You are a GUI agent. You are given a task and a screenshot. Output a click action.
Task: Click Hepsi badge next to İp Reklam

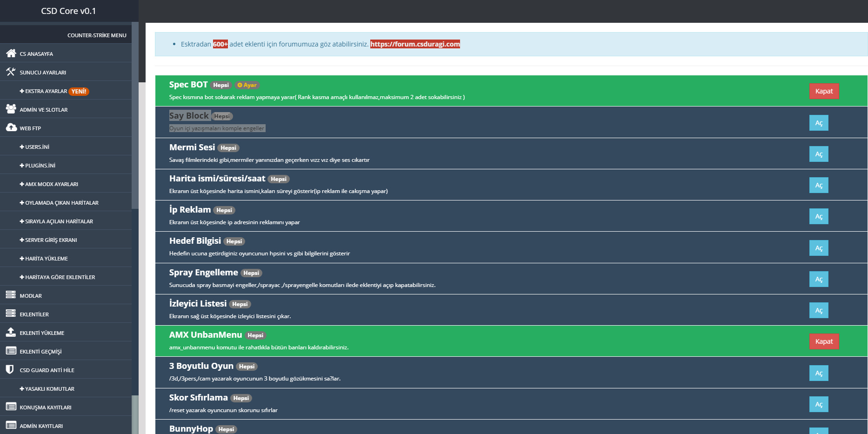click(x=224, y=210)
